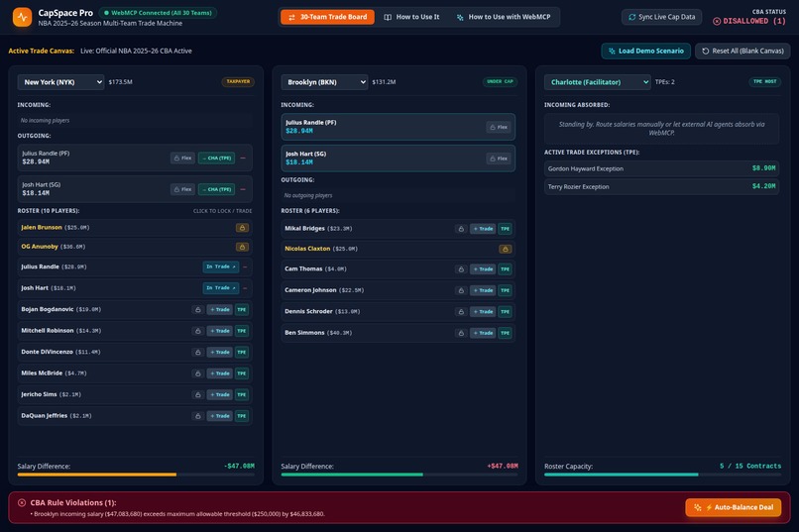Lock Donte DiVincenzo with the padlock icon
This screenshot has height=532, width=799.
(198, 353)
